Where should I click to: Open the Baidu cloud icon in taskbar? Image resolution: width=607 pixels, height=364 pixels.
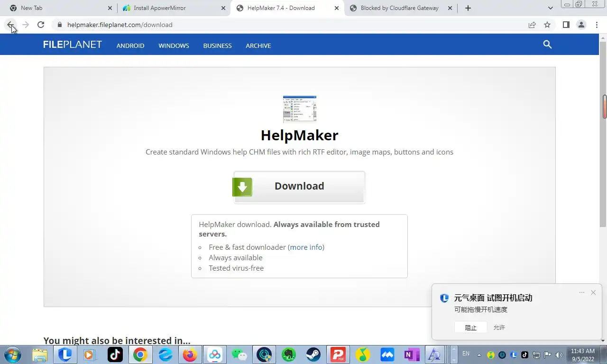point(214,355)
